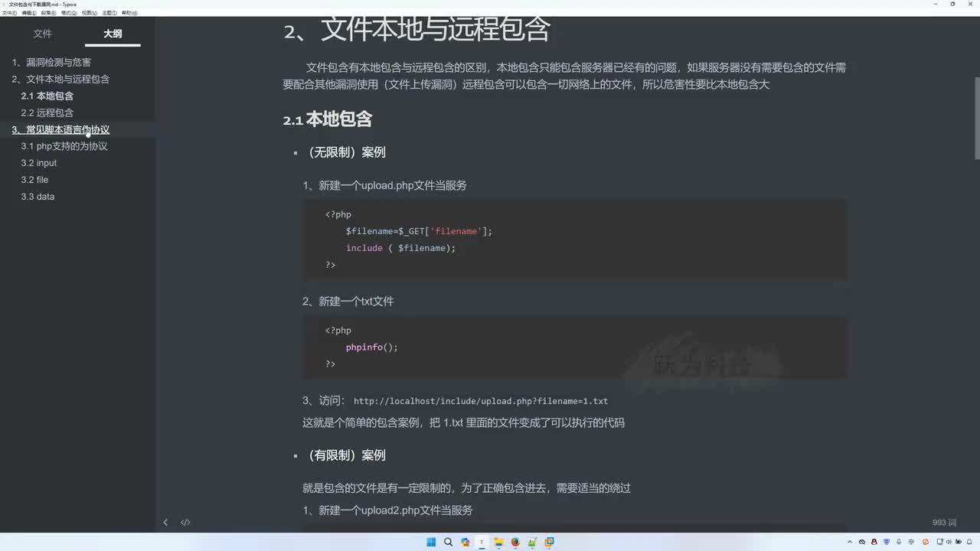Screen dimensions: 980x551
Task: Click the (有限制) 案例 bullet text
Action: [346, 455]
